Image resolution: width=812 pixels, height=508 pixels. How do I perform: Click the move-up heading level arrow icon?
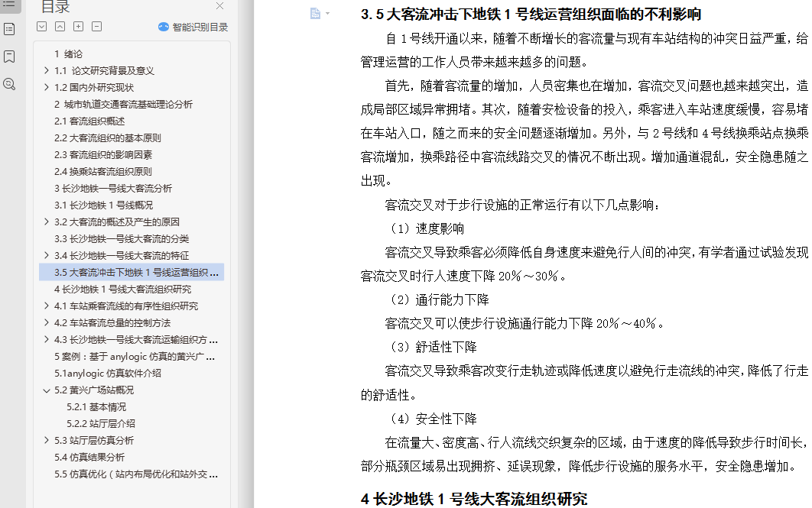[x=60, y=27]
